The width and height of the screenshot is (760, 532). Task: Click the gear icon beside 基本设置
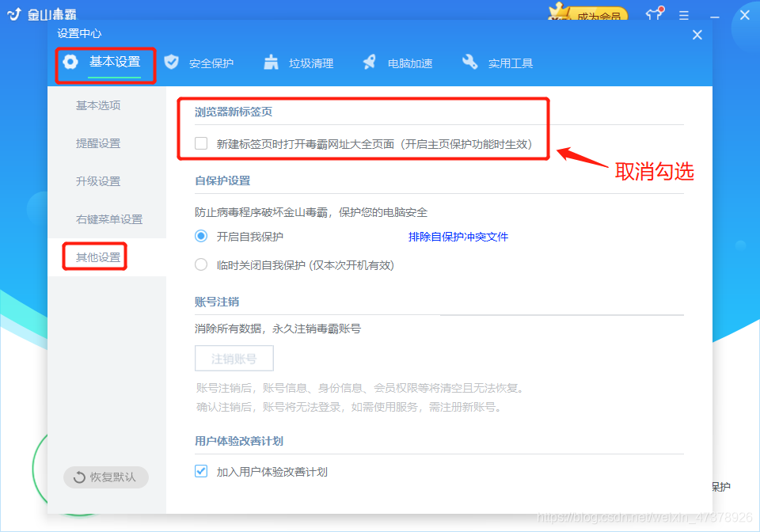click(x=70, y=62)
